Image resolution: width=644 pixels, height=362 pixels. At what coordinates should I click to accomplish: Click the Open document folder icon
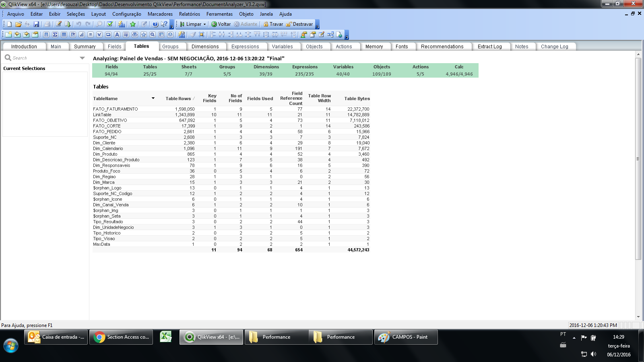pos(19,24)
